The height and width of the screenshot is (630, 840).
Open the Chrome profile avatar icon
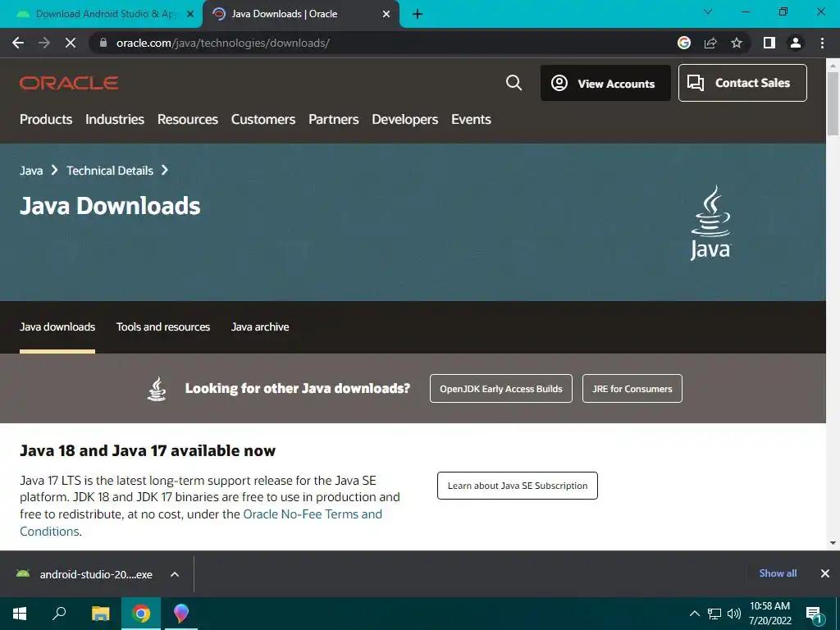tap(796, 43)
